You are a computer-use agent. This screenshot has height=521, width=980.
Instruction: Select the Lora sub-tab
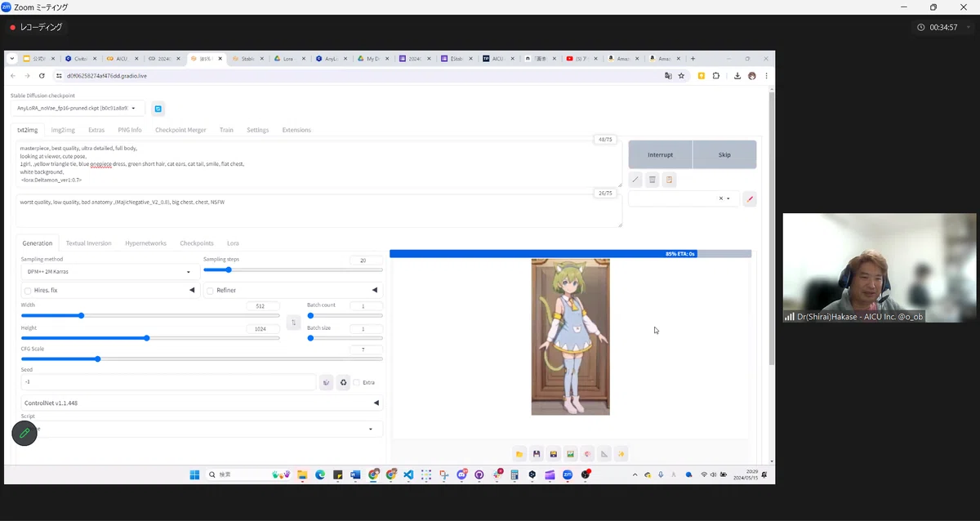(233, 243)
